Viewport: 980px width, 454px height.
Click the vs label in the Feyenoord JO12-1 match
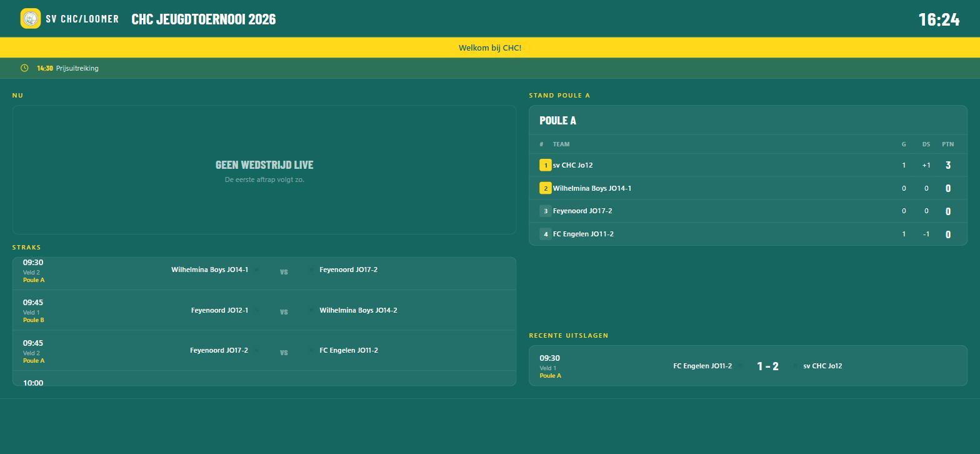pos(284,312)
